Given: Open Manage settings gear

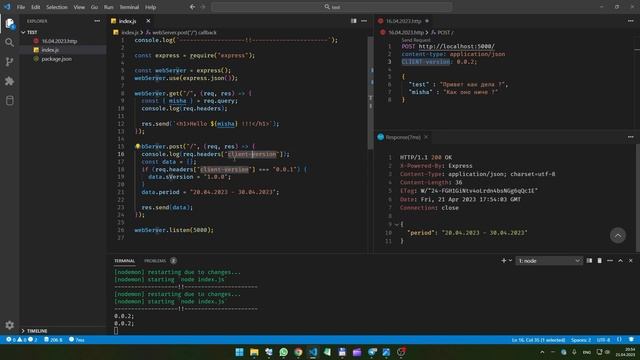Looking at the screenshot, I should click(9, 325).
